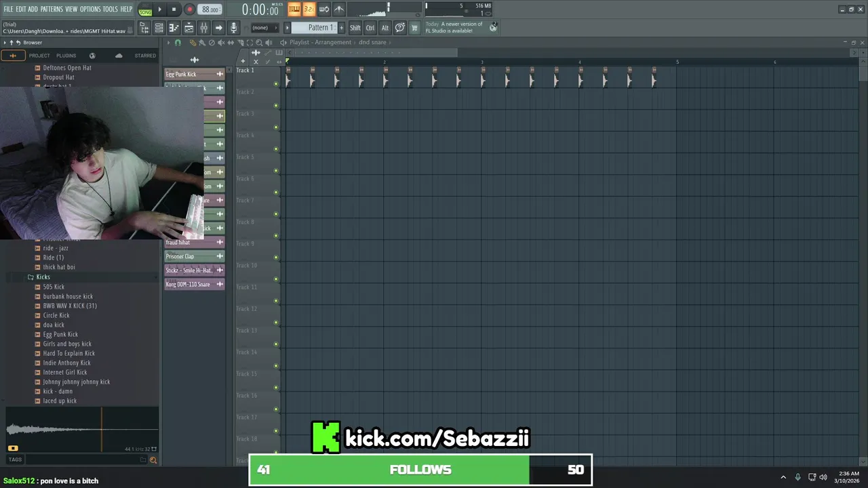The width and height of the screenshot is (868, 488).
Task: Open the FL Studio update notification
Action: [x=461, y=27]
